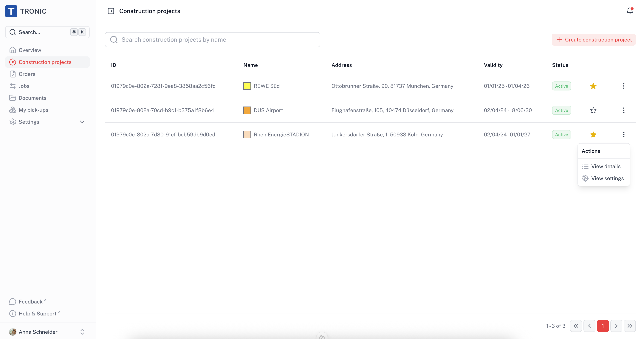Focus the construction projects search field
644x339 pixels.
(x=213, y=40)
